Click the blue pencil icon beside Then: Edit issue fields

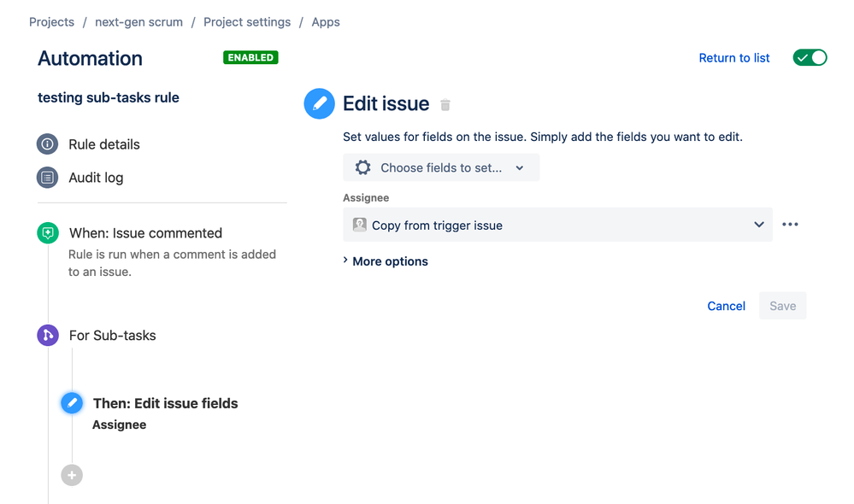[72, 402]
